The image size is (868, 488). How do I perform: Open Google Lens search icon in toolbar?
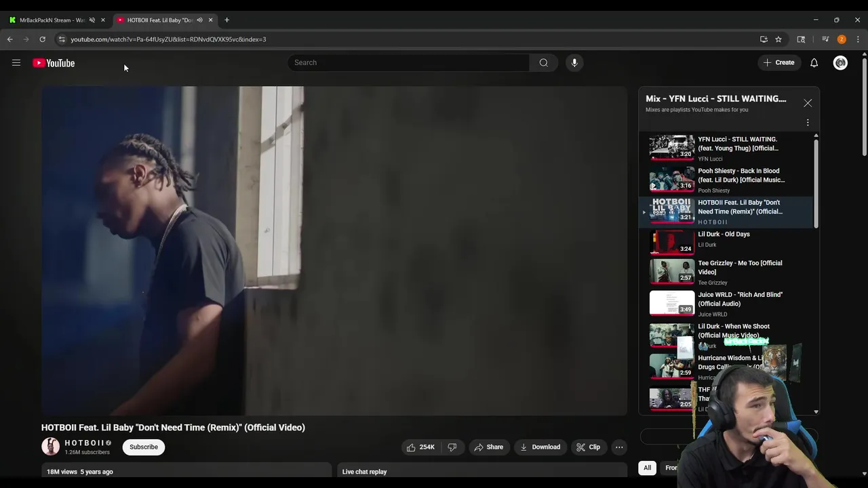click(801, 39)
